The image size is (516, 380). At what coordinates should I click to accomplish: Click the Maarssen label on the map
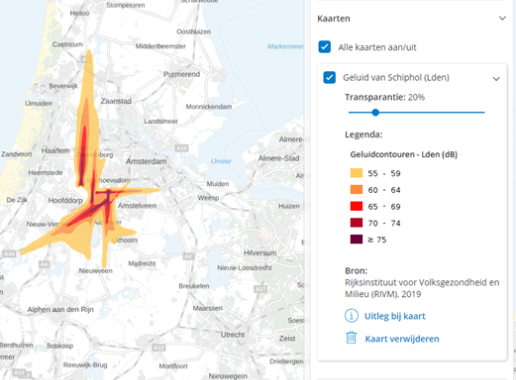coord(207,308)
